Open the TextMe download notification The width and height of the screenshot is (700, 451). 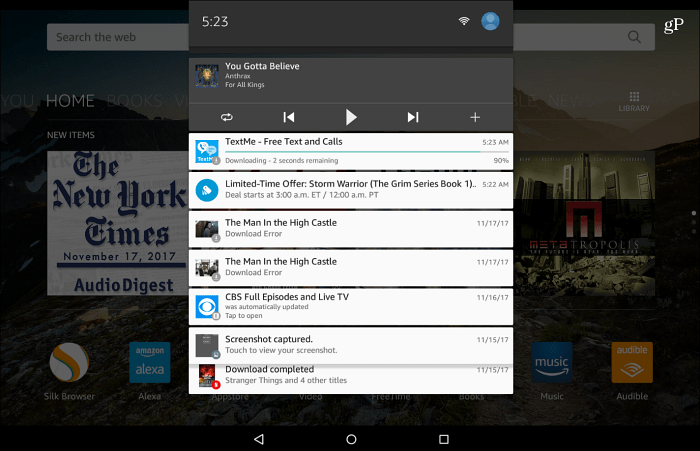coord(351,151)
